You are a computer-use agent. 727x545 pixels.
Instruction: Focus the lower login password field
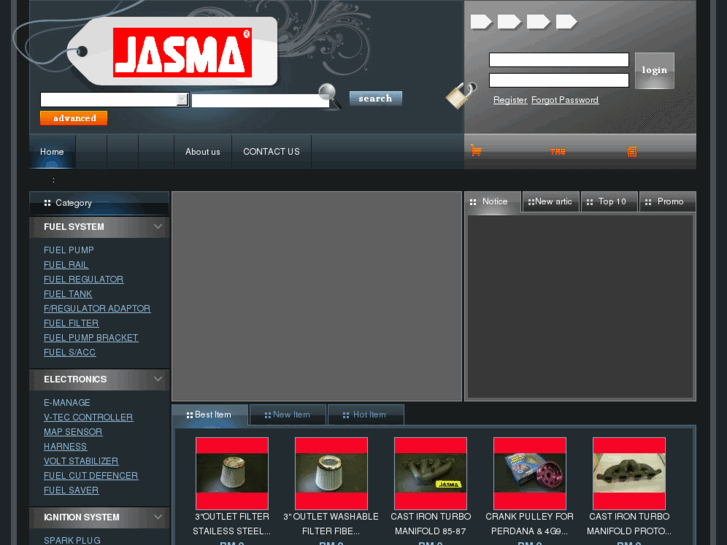(x=559, y=80)
